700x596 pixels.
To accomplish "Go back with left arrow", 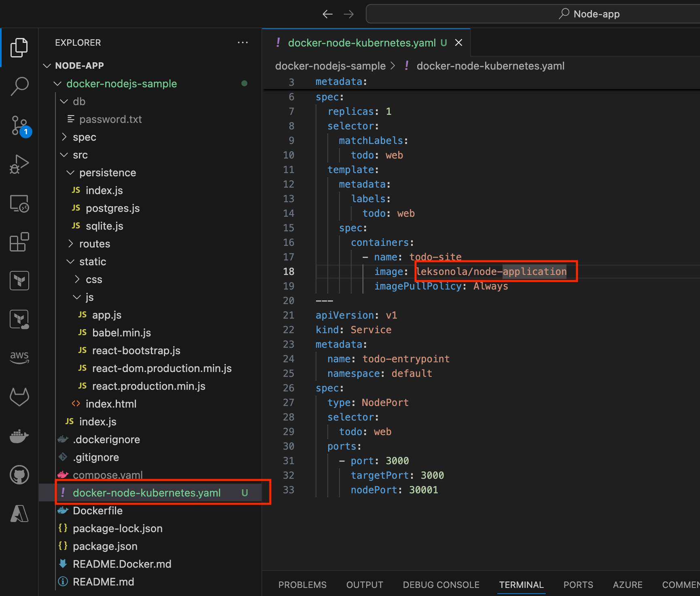I will coord(327,14).
